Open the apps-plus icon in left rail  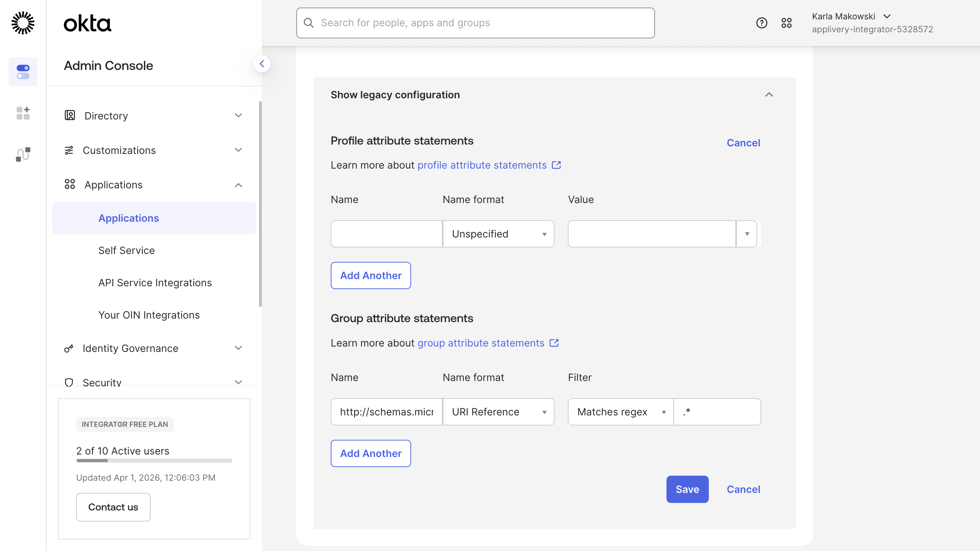(x=23, y=113)
